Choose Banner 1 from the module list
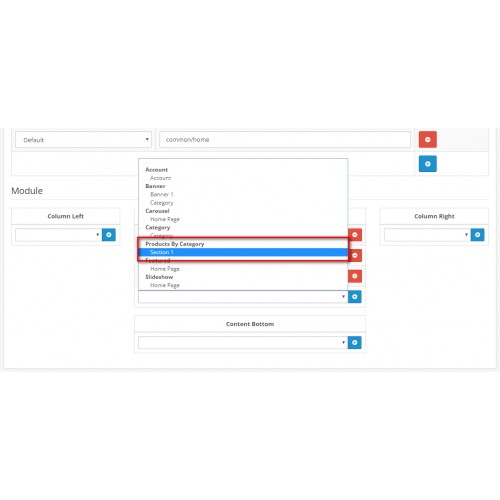This screenshot has height=500, width=500. (x=162, y=194)
